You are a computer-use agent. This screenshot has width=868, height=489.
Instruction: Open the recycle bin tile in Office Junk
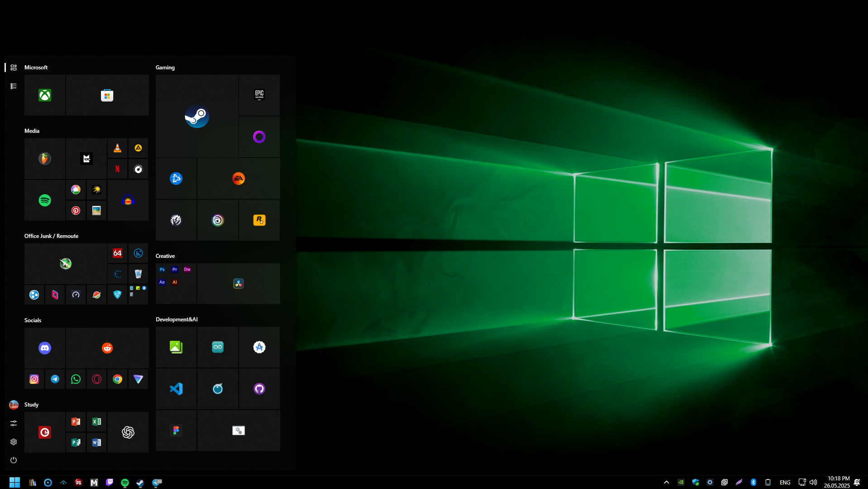tap(138, 274)
